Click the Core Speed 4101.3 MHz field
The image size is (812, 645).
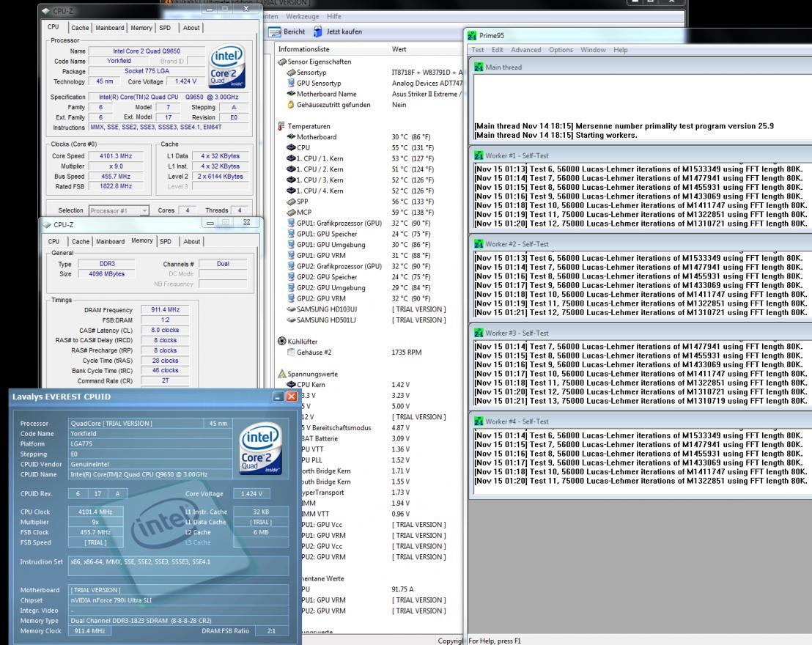tap(116, 156)
